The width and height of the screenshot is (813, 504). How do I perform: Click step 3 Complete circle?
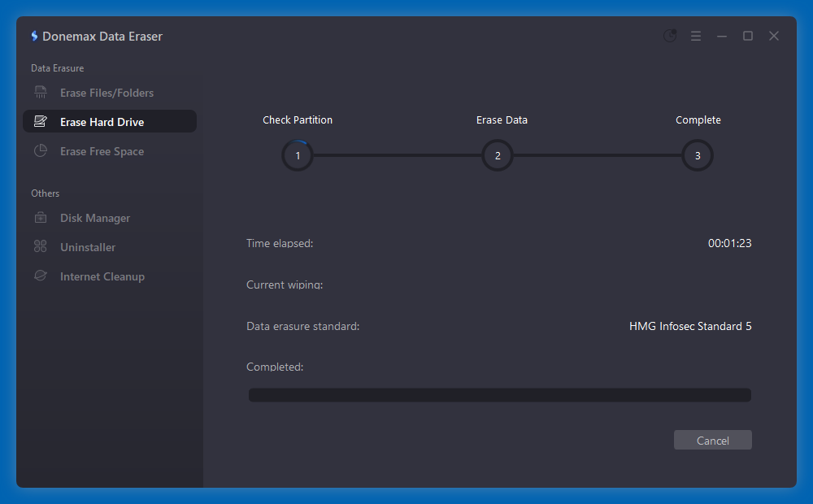click(x=698, y=155)
